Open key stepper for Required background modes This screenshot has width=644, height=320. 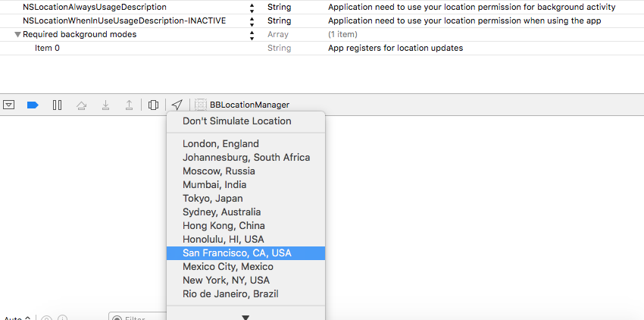coord(252,35)
